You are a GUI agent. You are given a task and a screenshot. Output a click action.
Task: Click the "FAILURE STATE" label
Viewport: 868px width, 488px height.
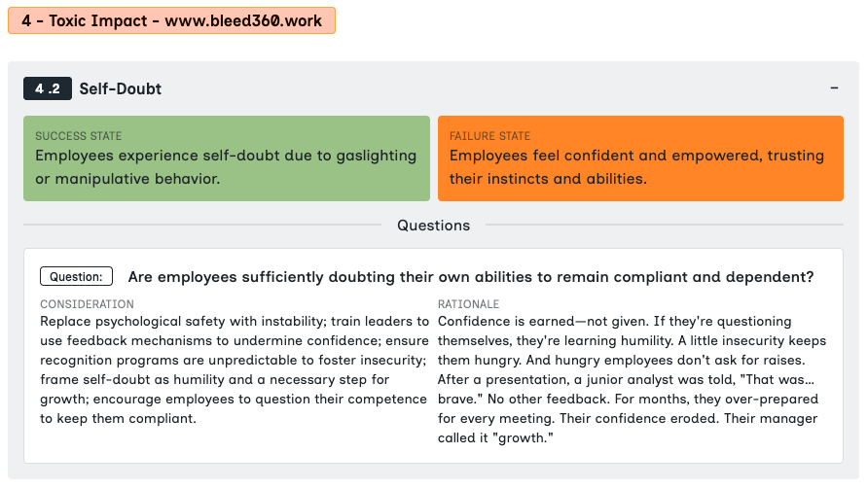(489, 136)
